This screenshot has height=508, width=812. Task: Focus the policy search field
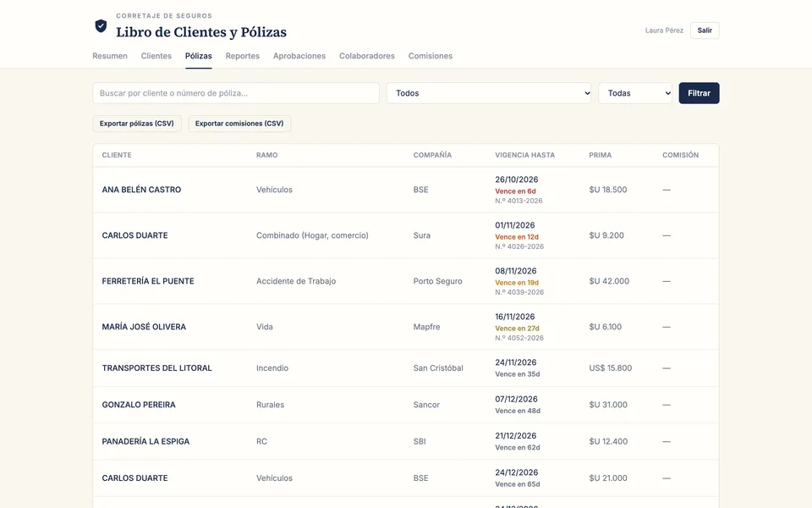pos(236,93)
